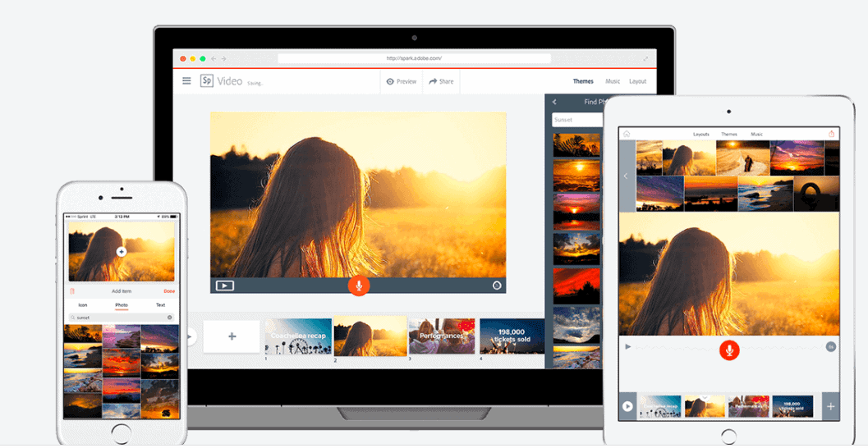
Task: Open Themes on the tablet
Action: (x=729, y=135)
